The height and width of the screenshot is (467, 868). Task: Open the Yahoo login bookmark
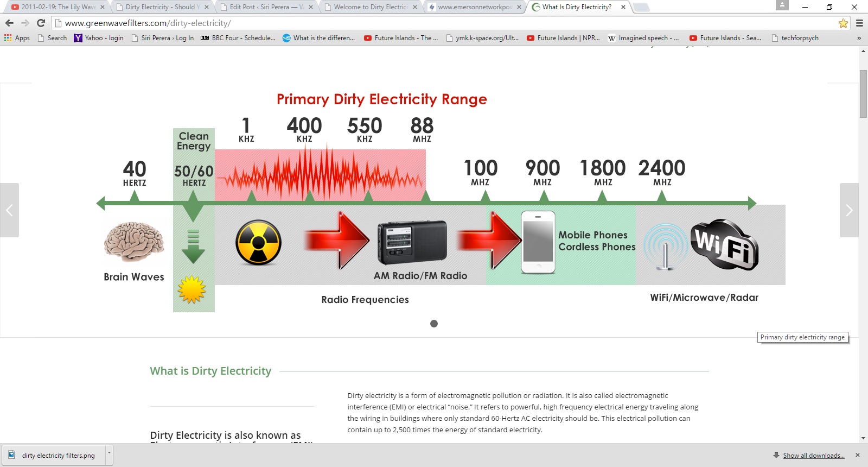(99, 38)
